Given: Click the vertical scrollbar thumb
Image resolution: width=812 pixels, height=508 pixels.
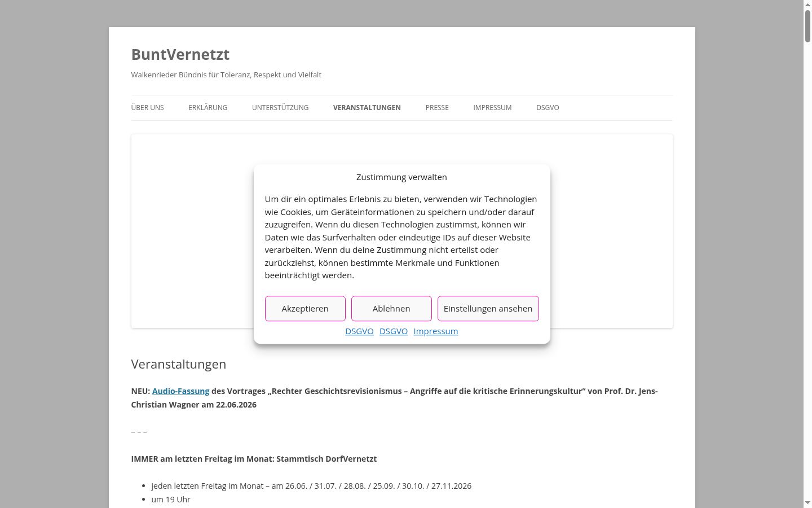Looking at the screenshot, I should 807,26.
